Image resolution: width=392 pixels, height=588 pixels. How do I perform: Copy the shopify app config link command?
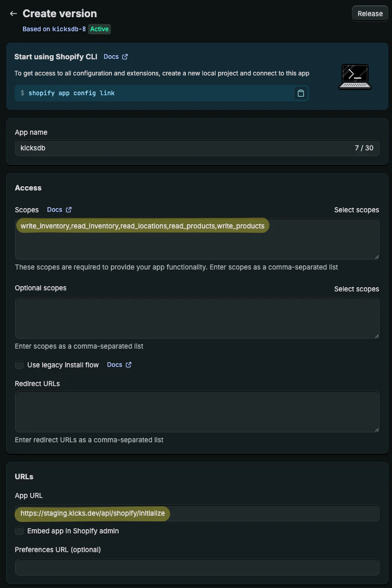coord(300,94)
